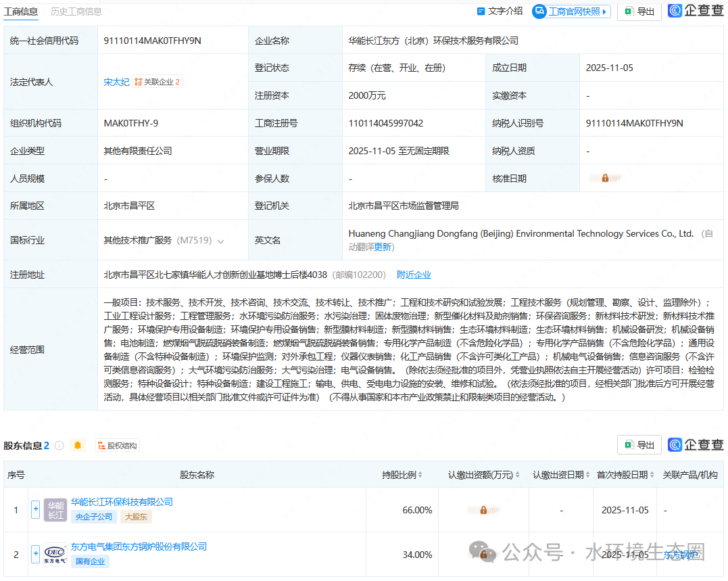Select the 工商信息 tab
This screenshot has height=581, width=728.
pos(21,11)
